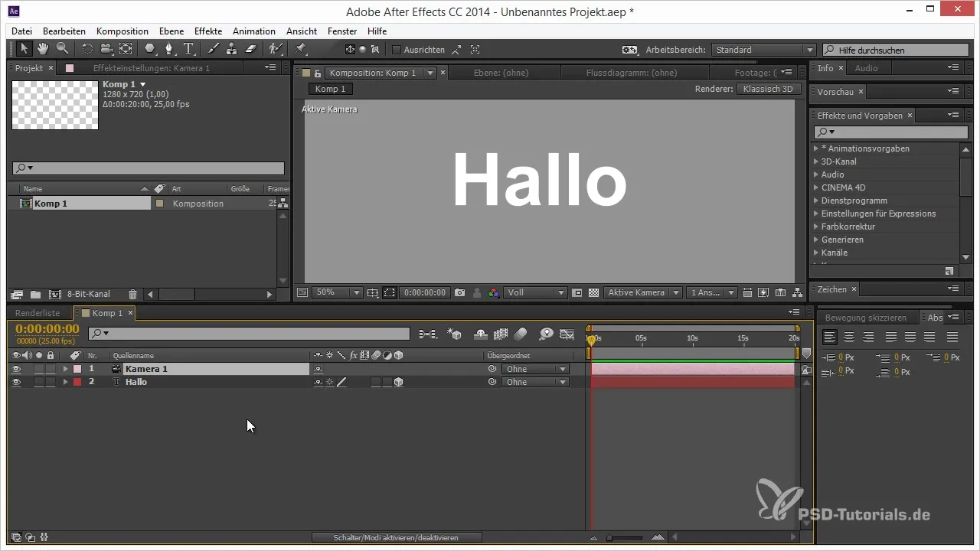Select the Hand tool
The image size is (980, 551).
(43, 49)
